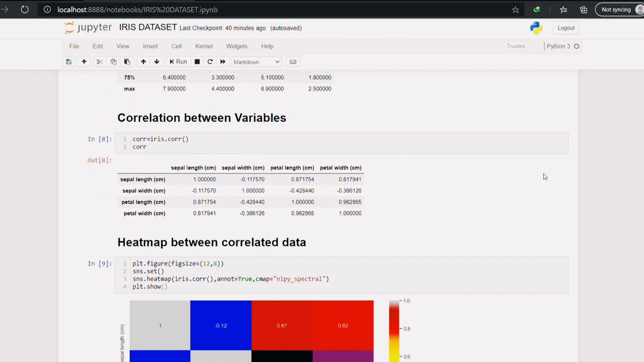Viewport: 644px width, 362px height.
Task: Click the Not syncing profile button
Action: click(619, 10)
